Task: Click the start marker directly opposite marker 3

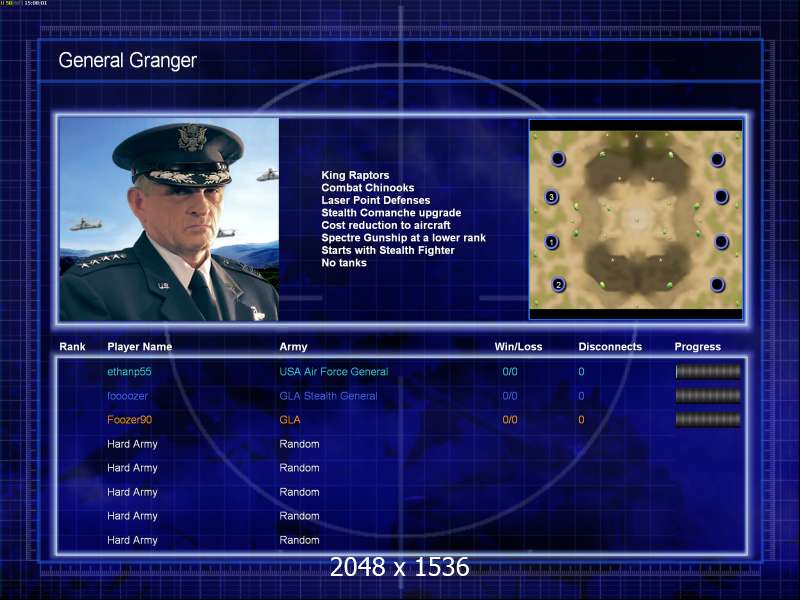Action: click(721, 196)
